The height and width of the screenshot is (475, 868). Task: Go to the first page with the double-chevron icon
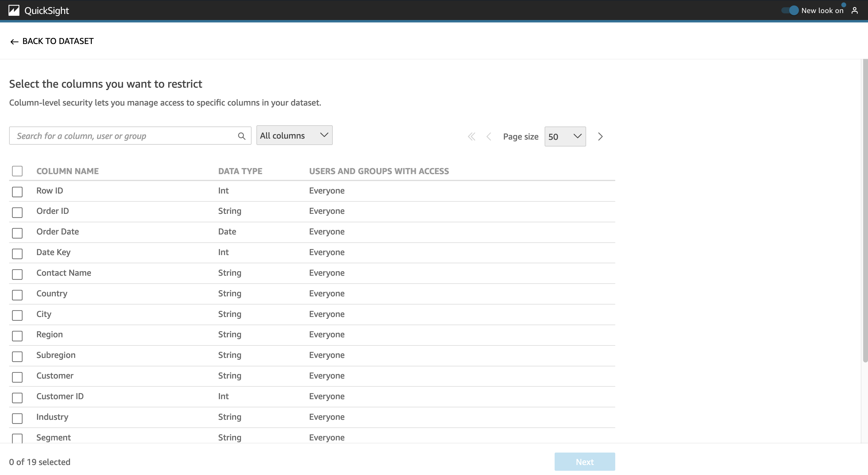[x=471, y=136]
